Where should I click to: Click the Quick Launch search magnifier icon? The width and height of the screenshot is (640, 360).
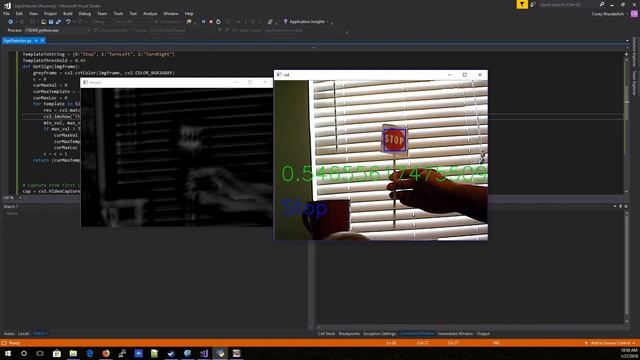pos(602,4)
